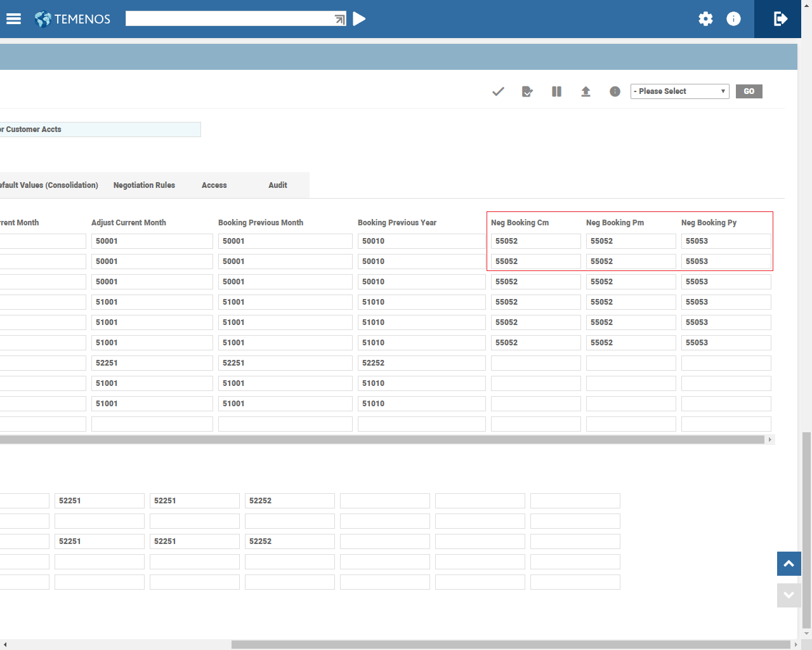
Task: Click the table horizontal scrollbar
Action: point(381,439)
